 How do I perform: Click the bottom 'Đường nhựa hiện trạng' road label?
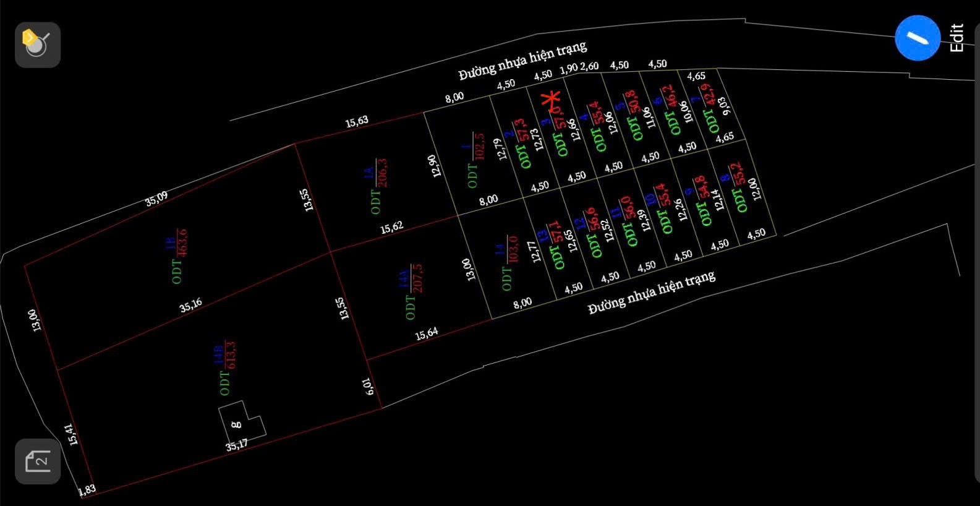point(651,291)
